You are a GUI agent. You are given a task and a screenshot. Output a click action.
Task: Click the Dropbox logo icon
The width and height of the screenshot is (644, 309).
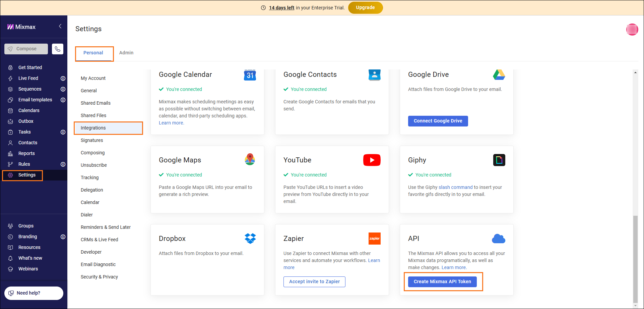pyautogui.click(x=250, y=239)
